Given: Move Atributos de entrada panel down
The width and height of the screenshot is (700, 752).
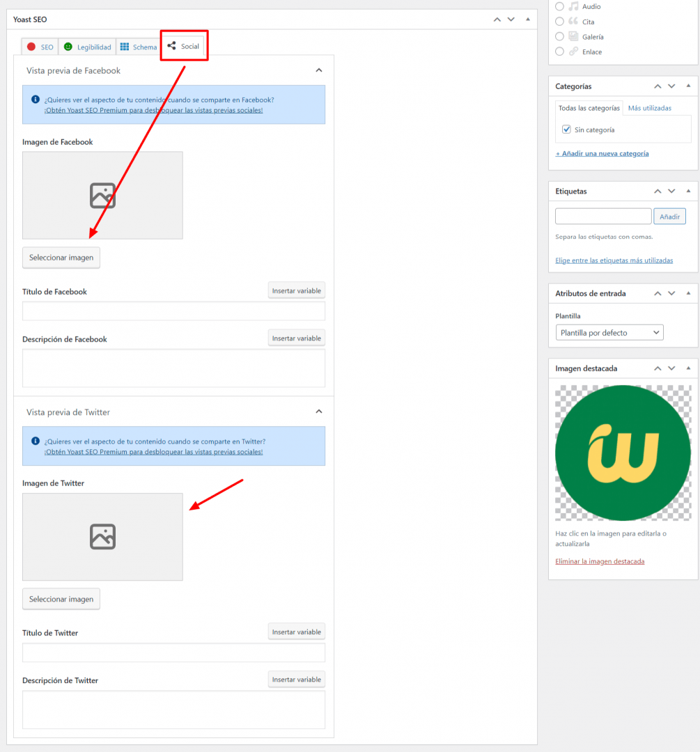Looking at the screenshot, I should click(671, 294).
